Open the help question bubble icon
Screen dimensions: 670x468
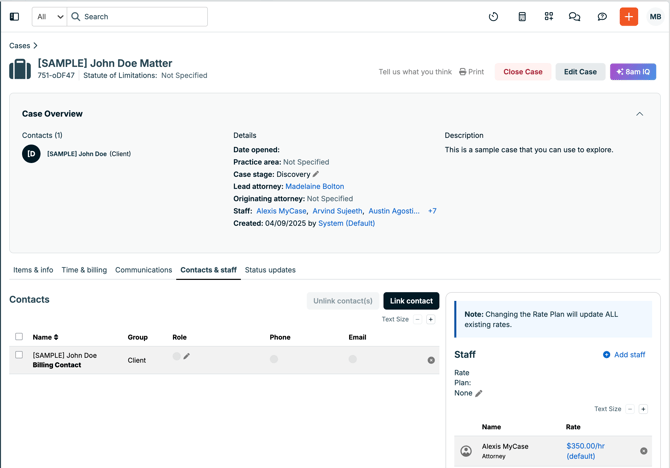tap(602, 17)
